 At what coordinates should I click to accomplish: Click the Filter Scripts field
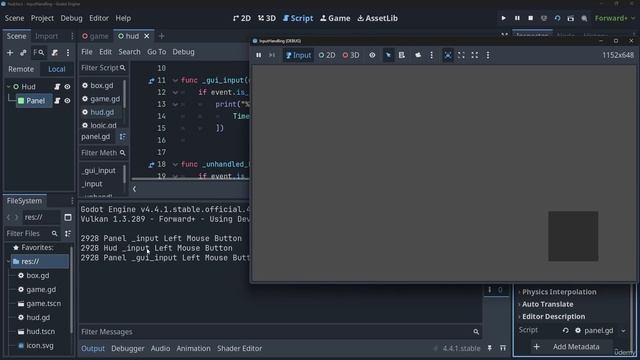click(103, 68)
